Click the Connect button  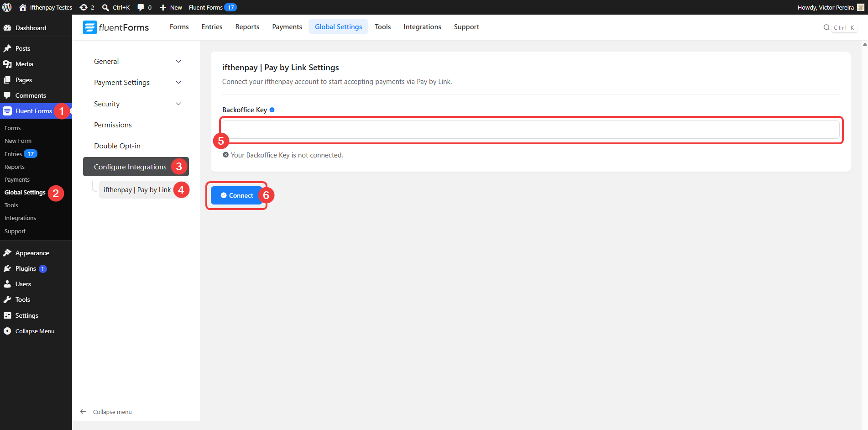coord(237,195)
